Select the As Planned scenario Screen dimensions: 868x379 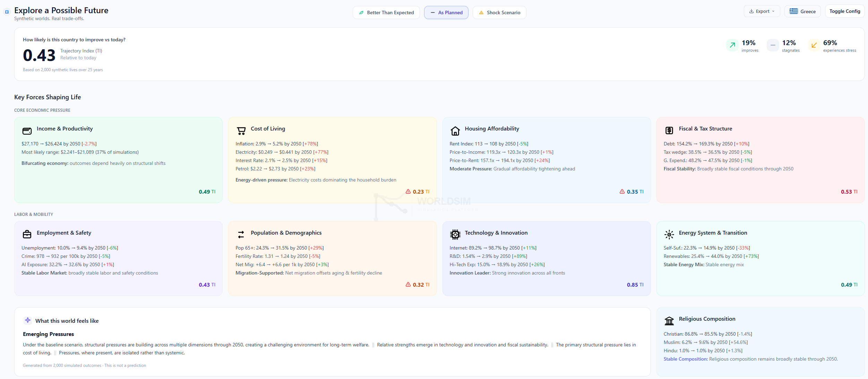coord(446,12)
